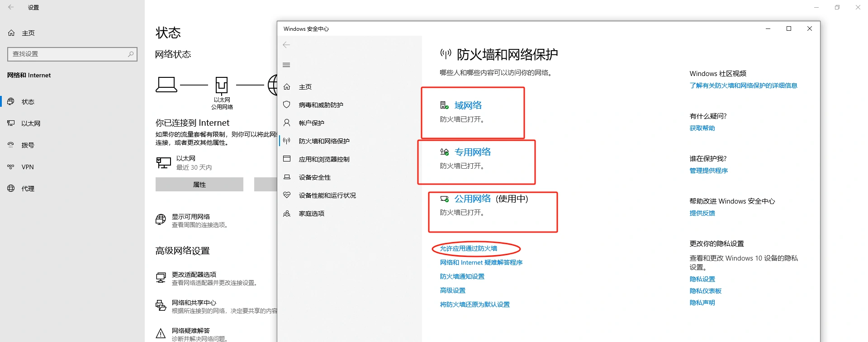Click the Settings home icon
The image size is (868, 342).
pos(12,33)
